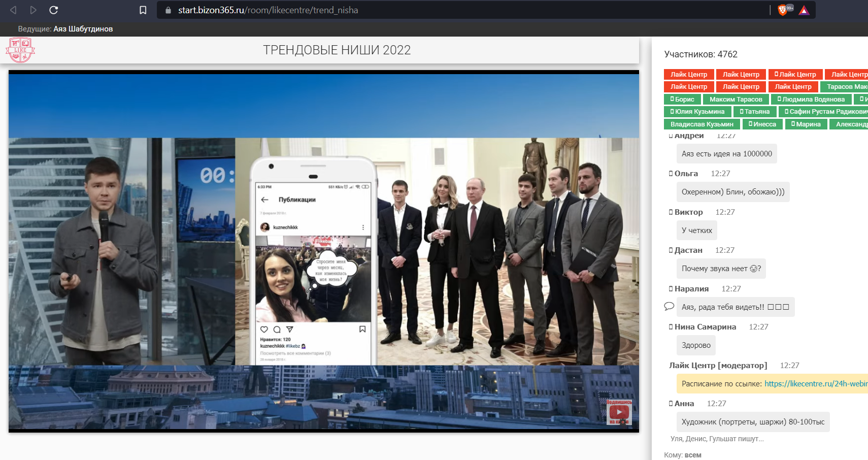Screen dimensions: 868x460
Task: Click the speech bubble reply icon
Action: pyautogui.click(x=669, y=306)
